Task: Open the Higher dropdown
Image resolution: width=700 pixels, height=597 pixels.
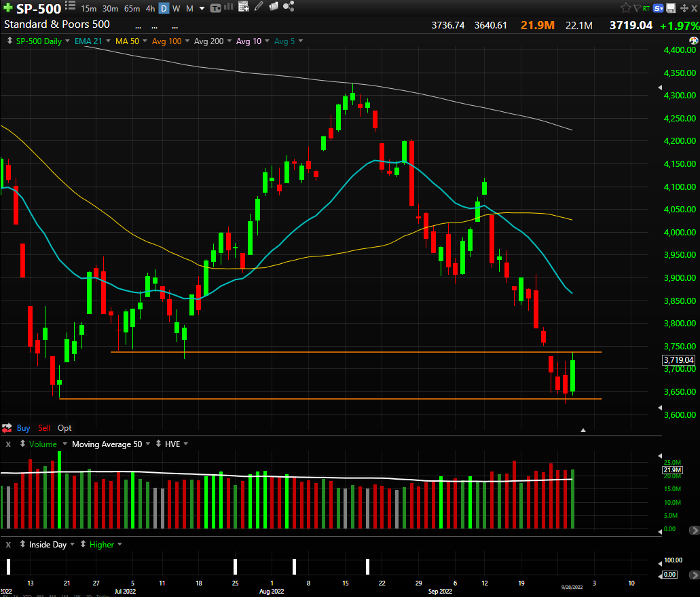Action: pyautogui.click(x=119, y=544)
